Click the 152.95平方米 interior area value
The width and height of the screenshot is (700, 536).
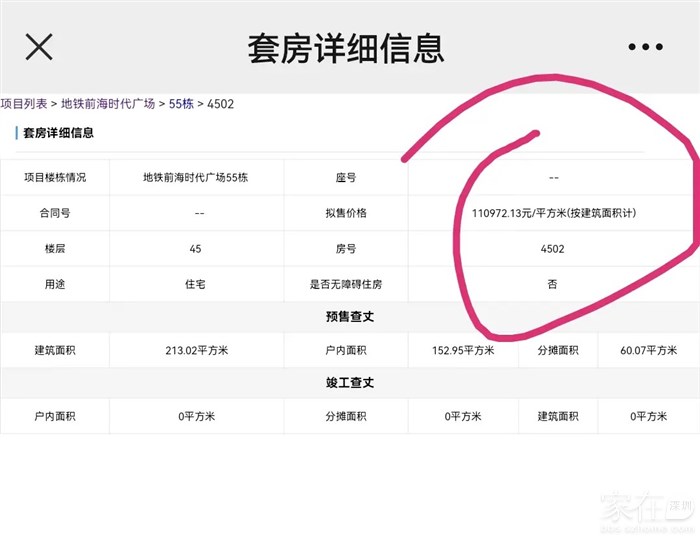click(462, 350)
